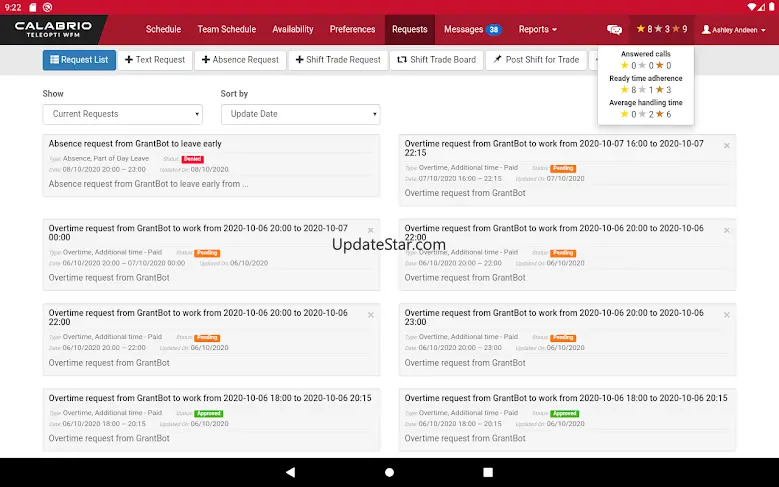Viewport: 779px width, 487px height.
Task: Open the messages badge showing 38
Action: (493, 30)
